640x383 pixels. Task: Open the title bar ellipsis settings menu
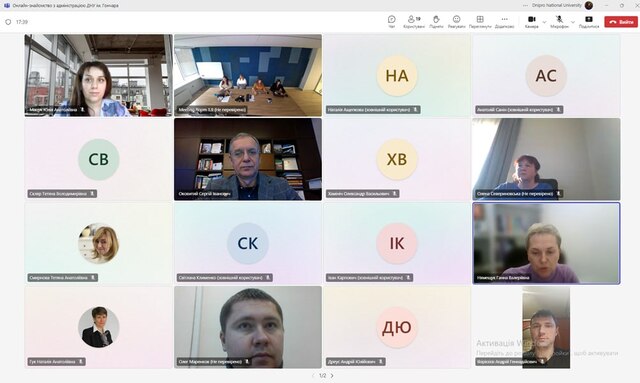click(x=525, y=5)
